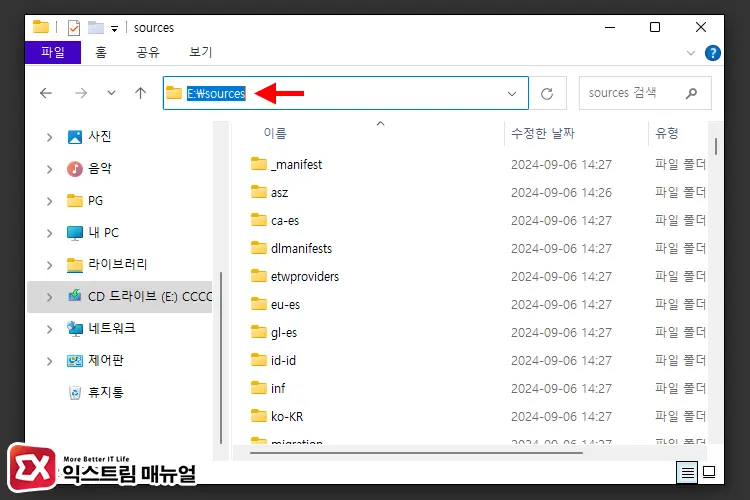Expand the ribbon with the chevron
This screenshot has height=500, width=750.
691,53
